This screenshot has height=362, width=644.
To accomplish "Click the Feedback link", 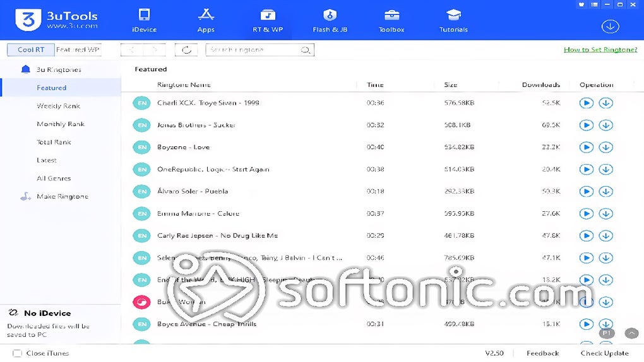I will tap(542, 353).
